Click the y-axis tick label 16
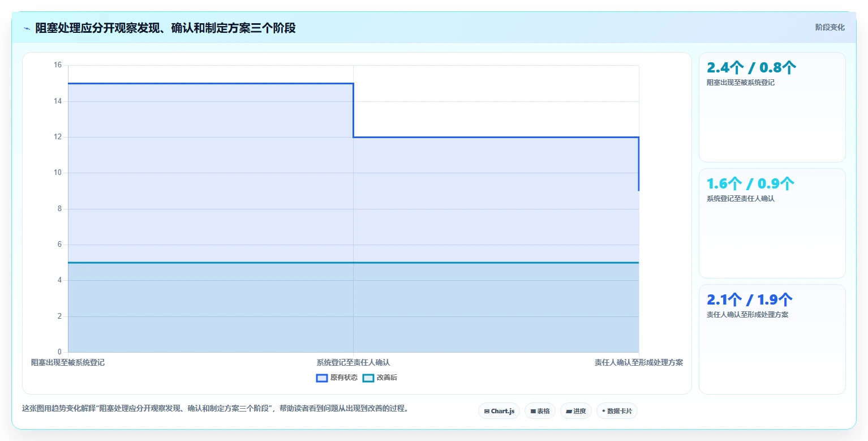The width and height of the screenshot is (868, 441). coord(58,65)
